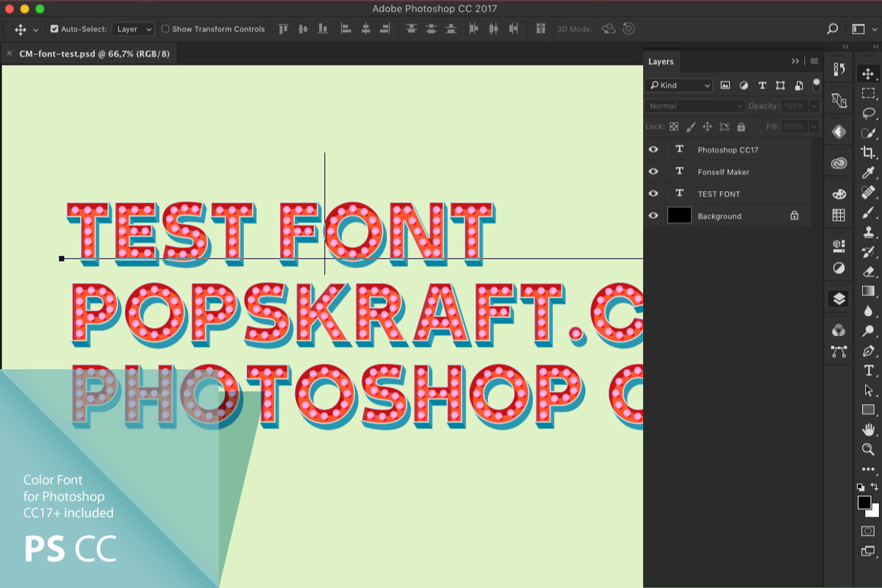The height and width of the screenshot is (588, 882).
Task: Toggle layer filtering switch on or off
Action: pos(816,85)
